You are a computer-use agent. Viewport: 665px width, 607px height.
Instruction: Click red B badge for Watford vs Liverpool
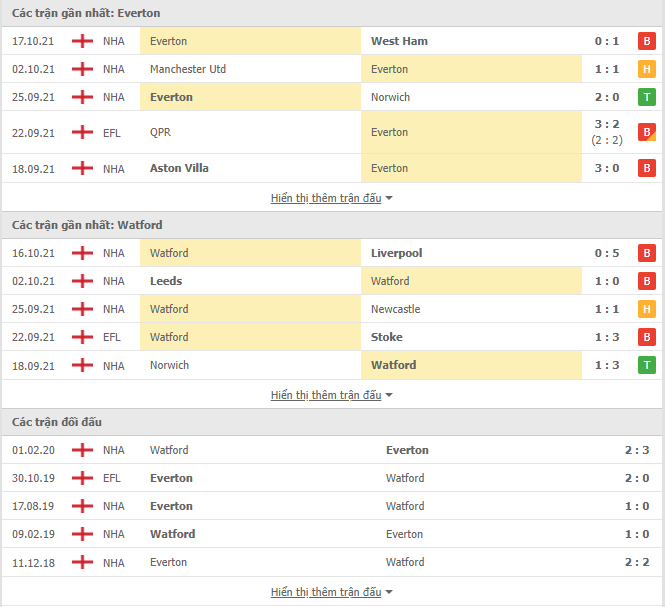pos(647,253)
